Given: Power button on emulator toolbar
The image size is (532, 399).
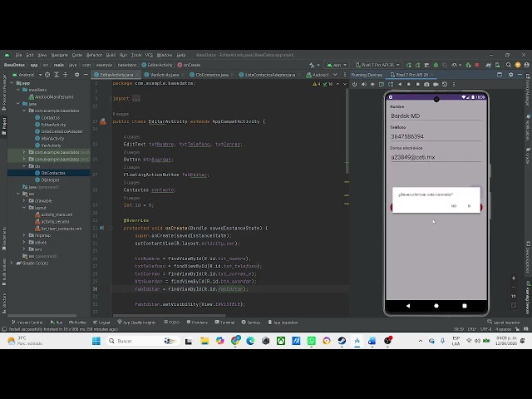Looking at the screenshot, I should (355, 84).
